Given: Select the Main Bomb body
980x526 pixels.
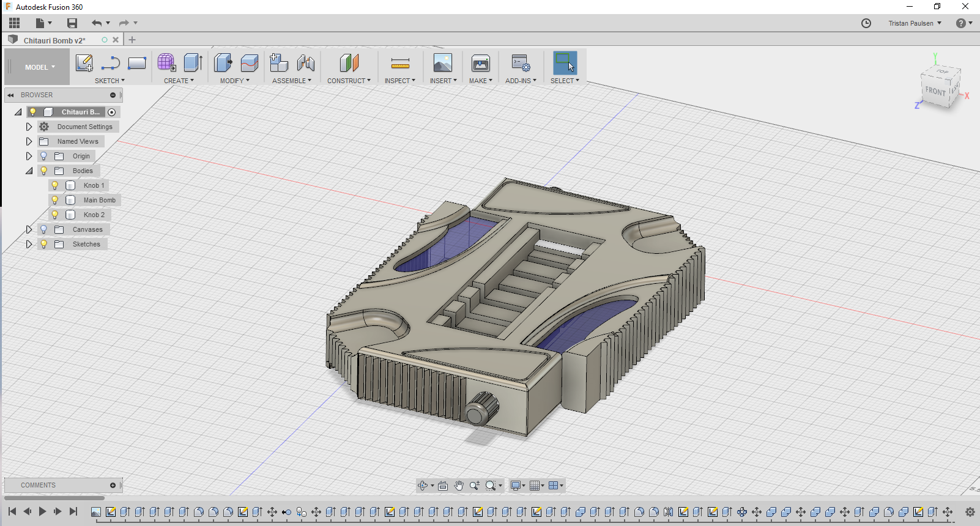Looking at the screenshot, I should coord(99,200).
